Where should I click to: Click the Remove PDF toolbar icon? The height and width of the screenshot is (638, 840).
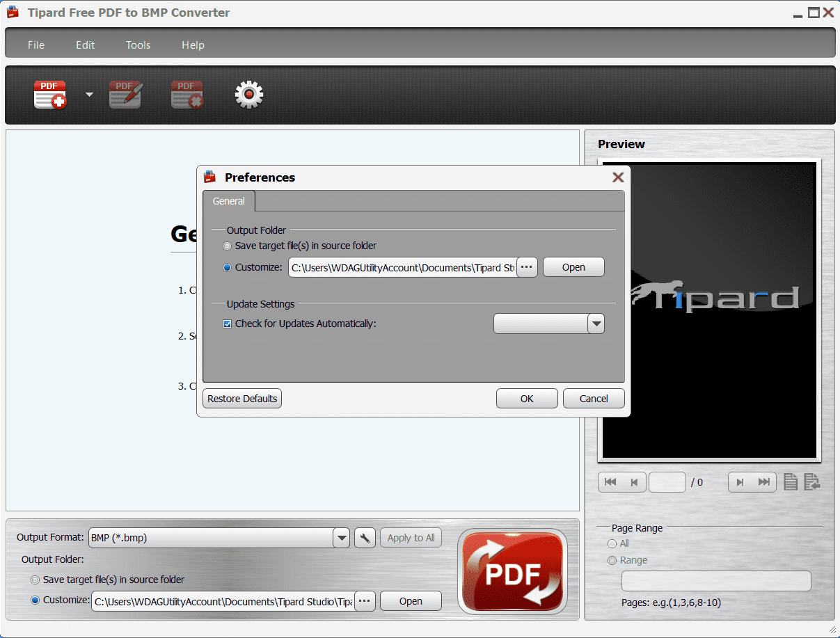click(x=187, y=95)
